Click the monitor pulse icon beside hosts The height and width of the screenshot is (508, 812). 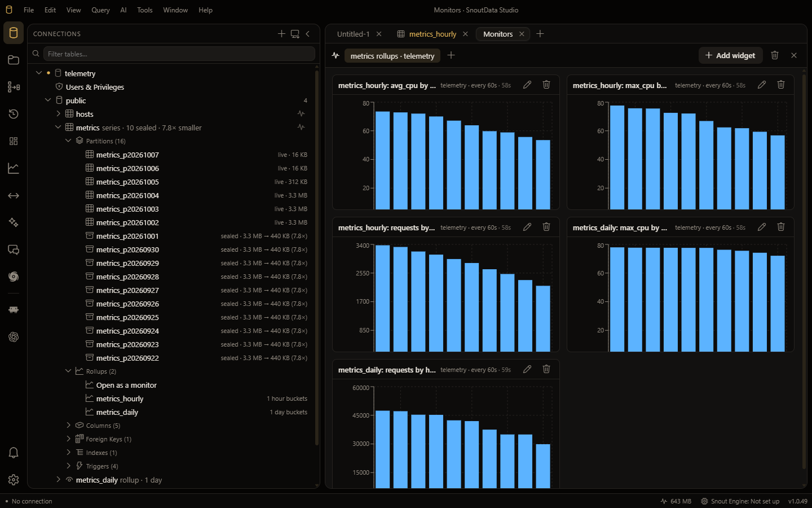coord(301,113)
